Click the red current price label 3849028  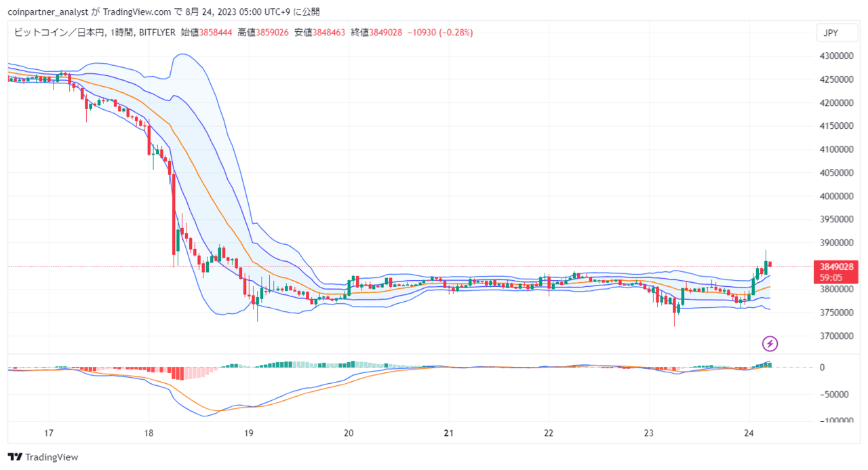[x=836, y=267]
